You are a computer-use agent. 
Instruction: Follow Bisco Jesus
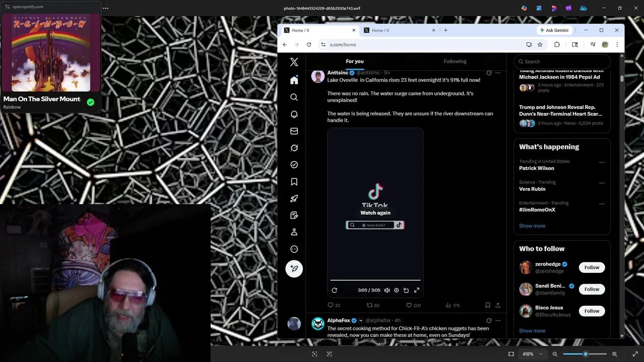[x=592, y=311]
